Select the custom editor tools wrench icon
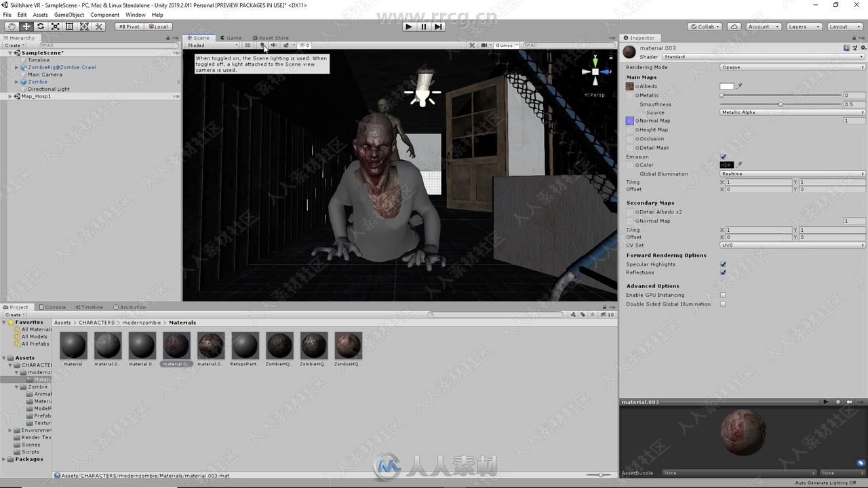Screen dimensions: 868x488 [x=99, y=26]
